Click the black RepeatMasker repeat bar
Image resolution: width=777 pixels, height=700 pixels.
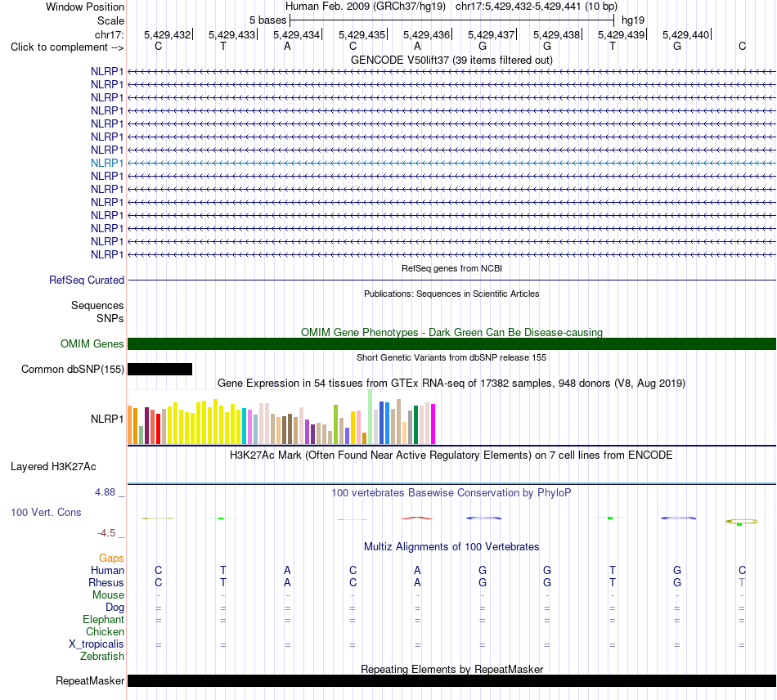(x=451, y=680)
